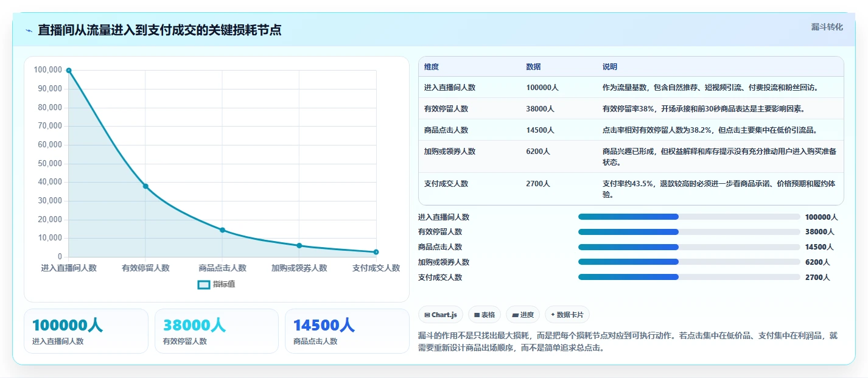The image size is (868, 378).
Task: Click the 2700人 value beside the progress bar
Action: coord(817,277)
